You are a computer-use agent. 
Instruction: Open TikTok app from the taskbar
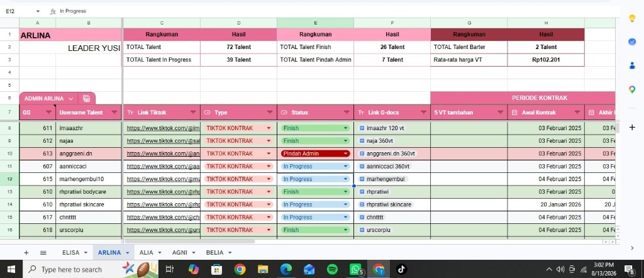click(401, 269)
